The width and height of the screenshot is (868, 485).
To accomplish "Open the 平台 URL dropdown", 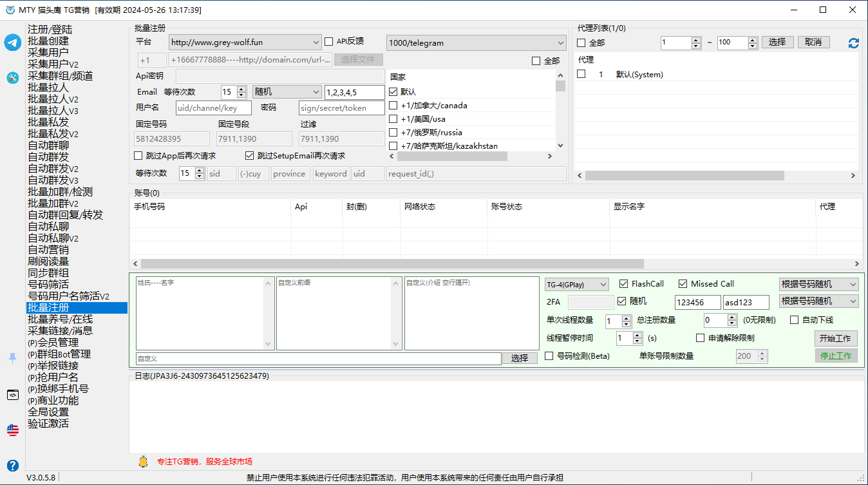I will coord(245,43).
